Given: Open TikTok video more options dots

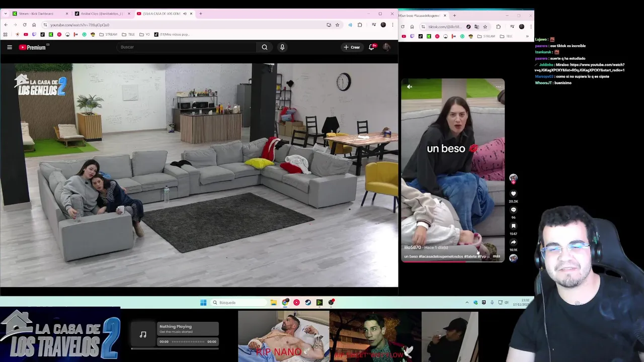Looking at the screenshot, I should tap(498, 87).
